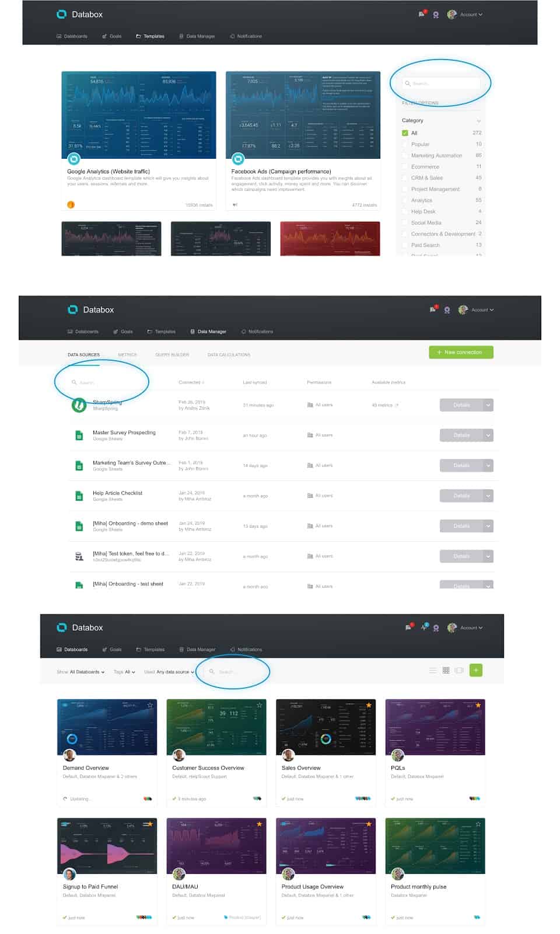Click the New connection button
560x934 pixels.
pos(461,353)
